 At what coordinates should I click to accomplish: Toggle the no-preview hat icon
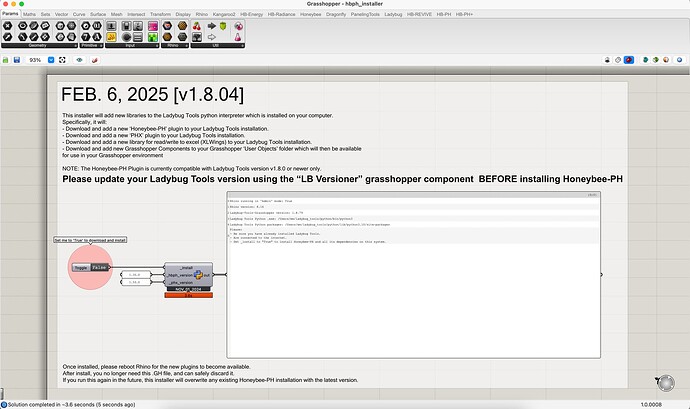point(607,60)
